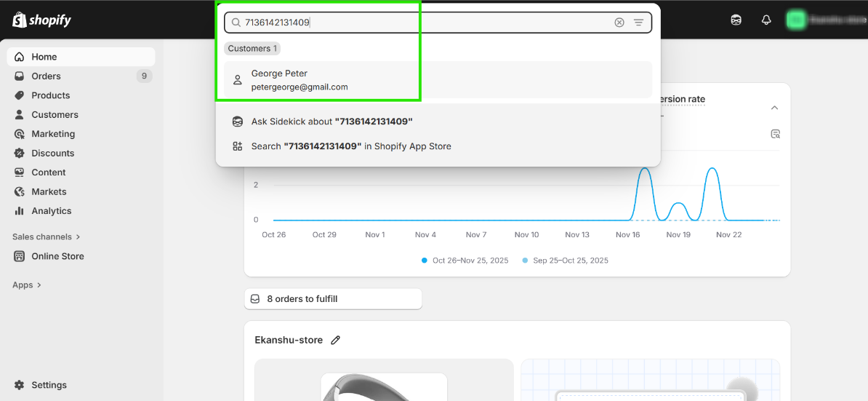Open 8 orders to fulfill
868x401 pixels.
(333, 299)
